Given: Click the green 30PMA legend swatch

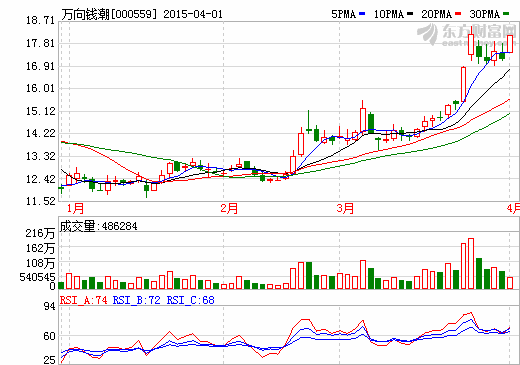Looking at the screenshot, I should [x=506, y=14].
